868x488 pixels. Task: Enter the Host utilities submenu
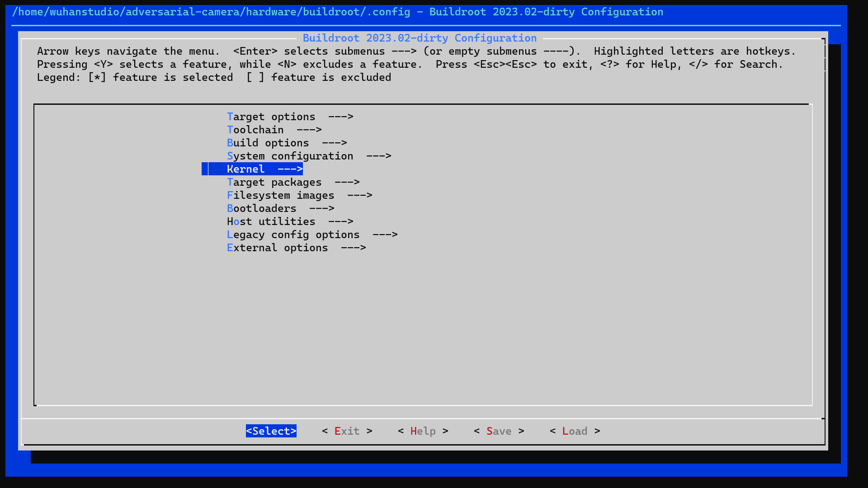coord(271,221)
